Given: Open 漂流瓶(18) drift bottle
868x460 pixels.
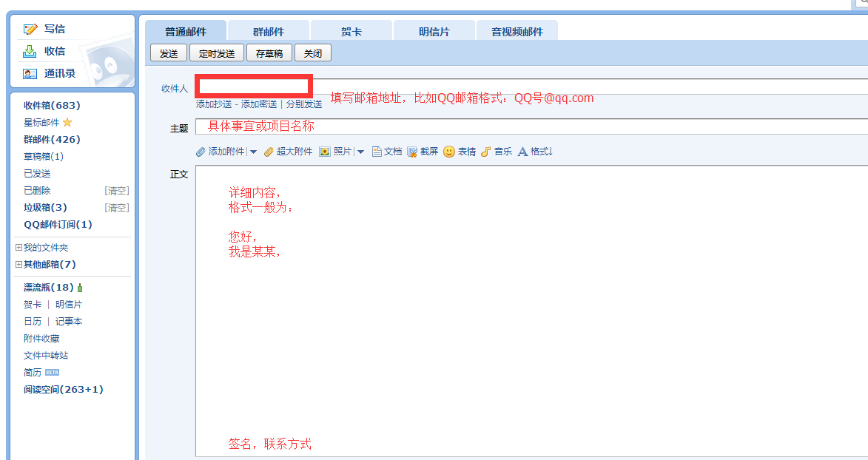Looking at the screenshot, I should point(49,288).
